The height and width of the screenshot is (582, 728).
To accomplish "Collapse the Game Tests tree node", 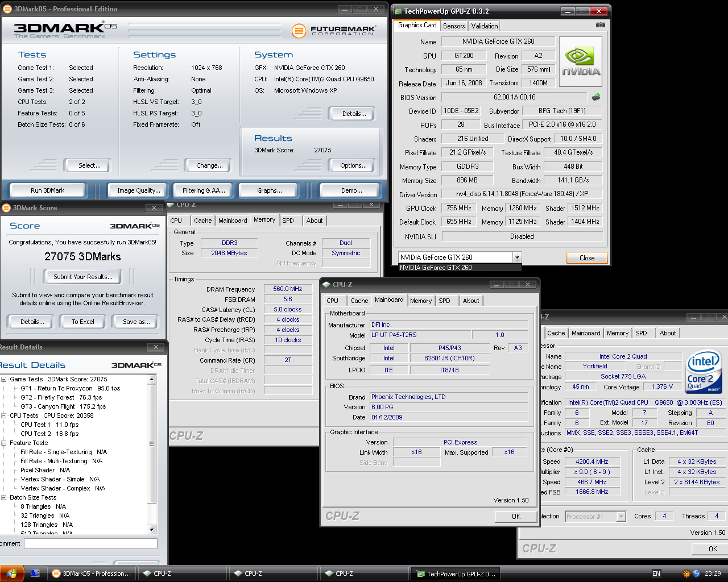I will tap(4, 379).
